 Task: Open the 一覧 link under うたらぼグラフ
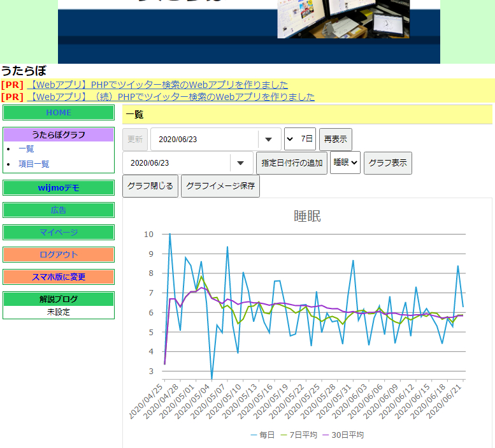26,149
